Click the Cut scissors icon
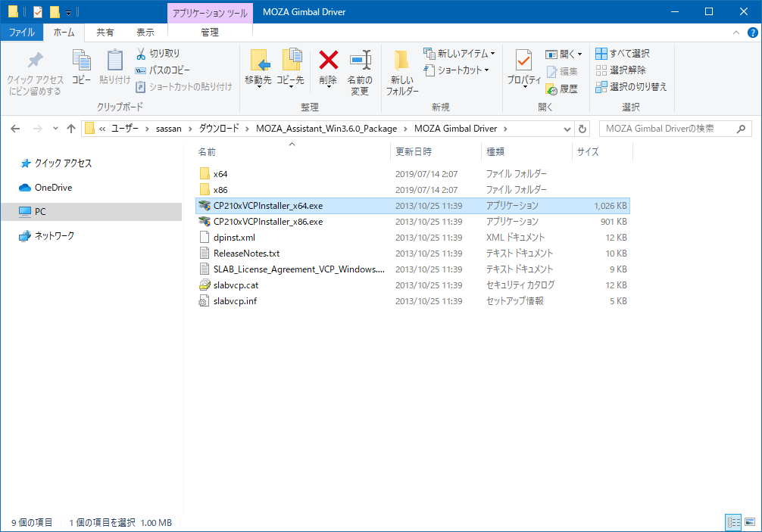762x532 pixels. click(x=141, y=54)
